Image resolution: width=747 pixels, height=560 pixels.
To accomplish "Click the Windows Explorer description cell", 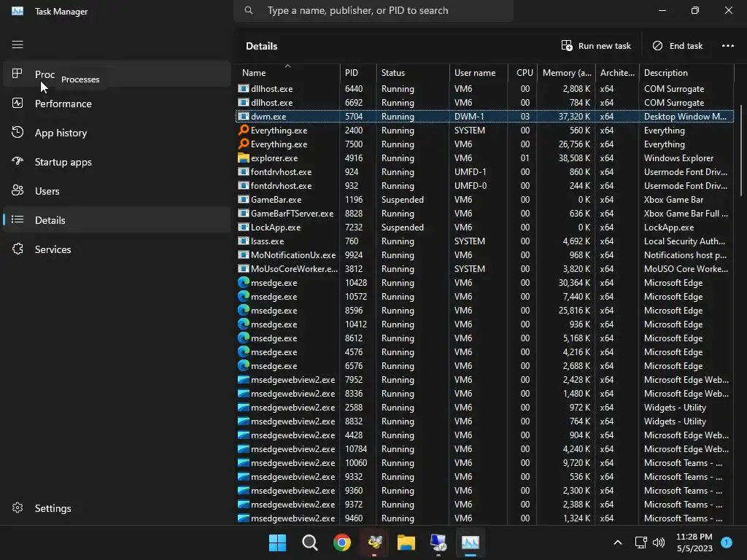I will (x=678, y=157).
